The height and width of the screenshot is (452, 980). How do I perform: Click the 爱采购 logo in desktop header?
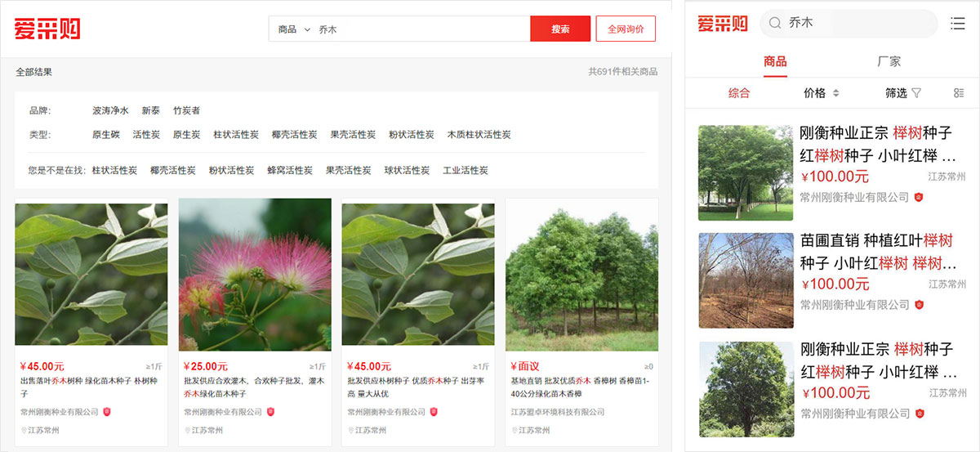(x=47, y=29)
